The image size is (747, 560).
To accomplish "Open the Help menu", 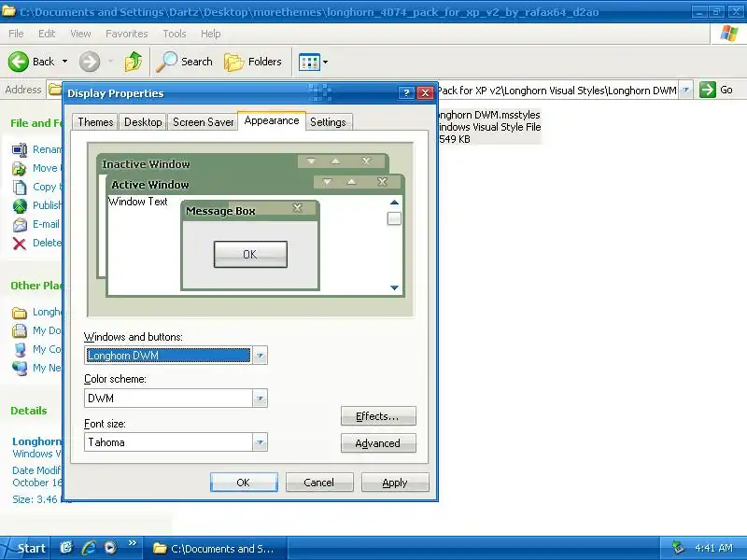I will 211,34.
